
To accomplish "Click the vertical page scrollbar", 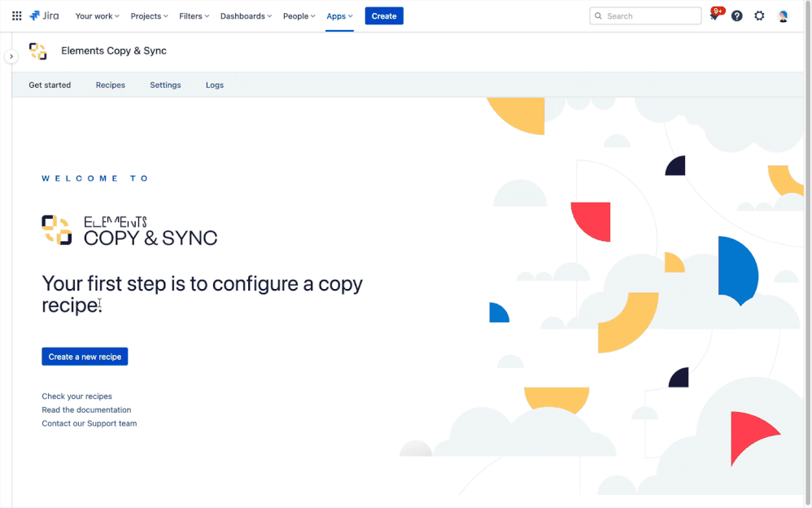I will pyautogui.click(x=808, y=254).
